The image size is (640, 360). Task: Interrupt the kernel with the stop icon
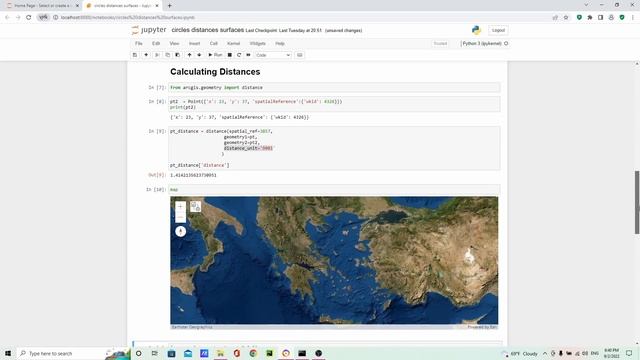230,55
